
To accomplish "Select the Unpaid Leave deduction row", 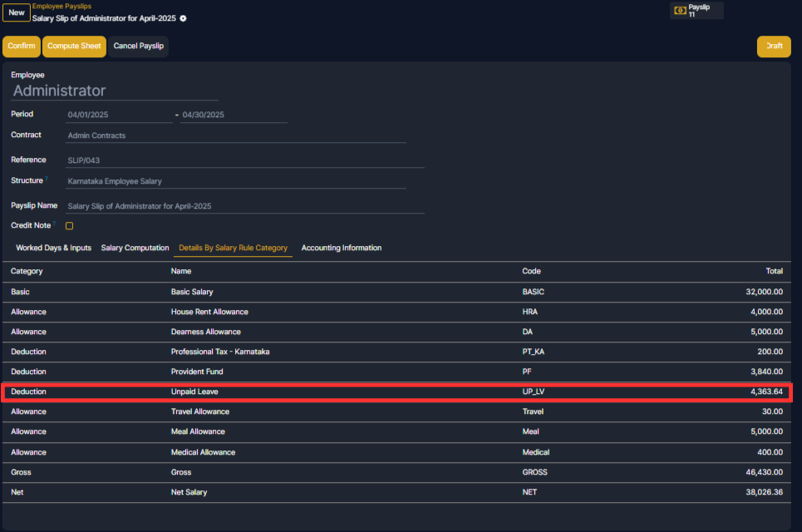I will click(396, 392).
